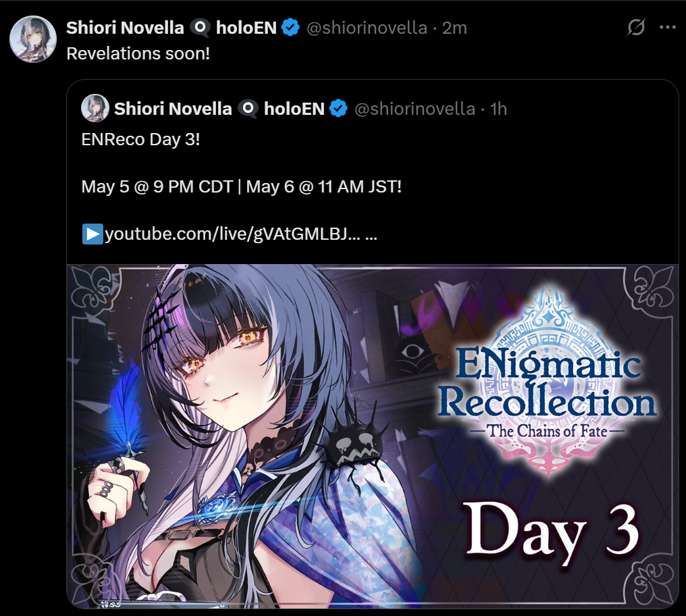Click the verified badge in quoted tweet
686x616 pixels.
coord(338,108)
